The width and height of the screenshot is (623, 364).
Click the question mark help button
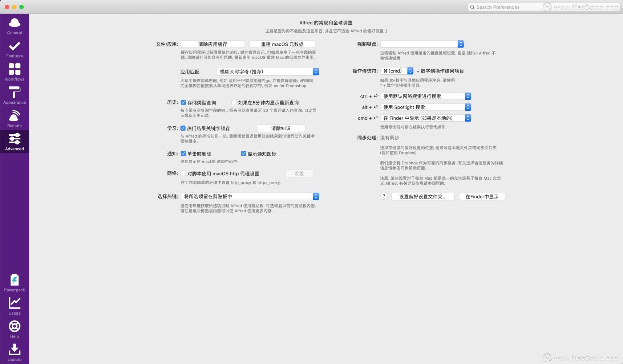[384, 196]
